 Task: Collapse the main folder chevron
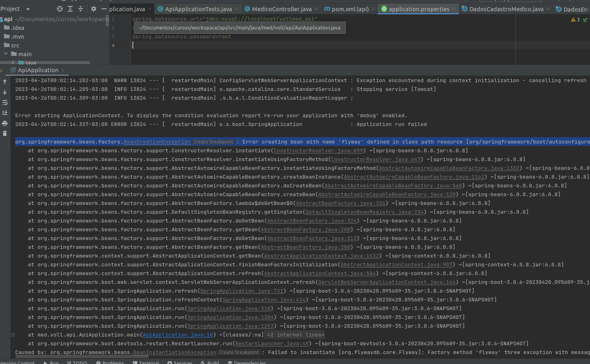click(x=6, y=54)
